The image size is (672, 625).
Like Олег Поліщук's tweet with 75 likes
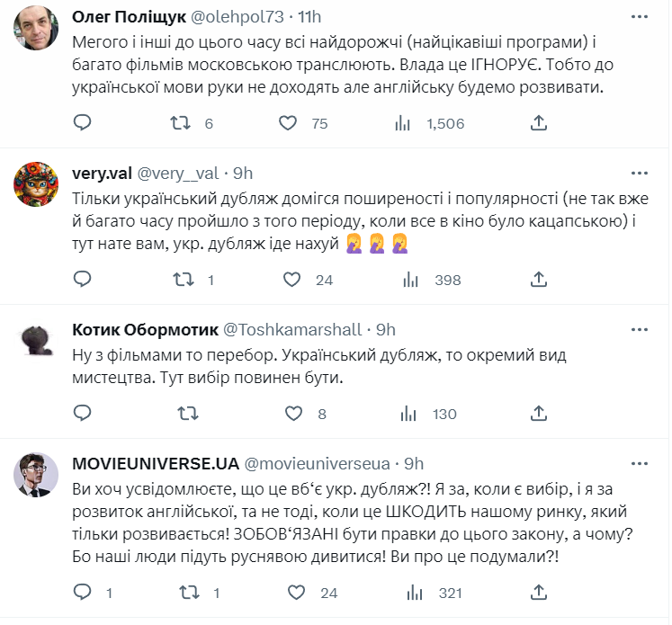pyautogui.click(x=289, y=122)
